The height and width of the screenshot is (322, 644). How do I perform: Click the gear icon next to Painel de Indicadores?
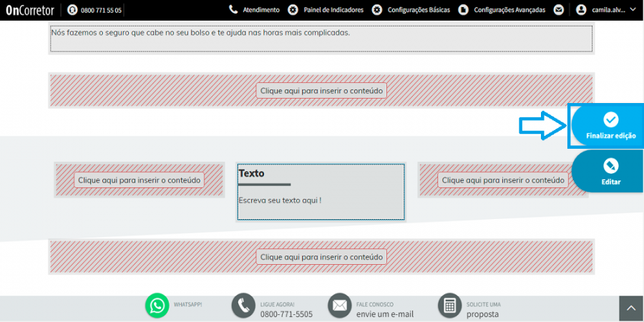293,10
